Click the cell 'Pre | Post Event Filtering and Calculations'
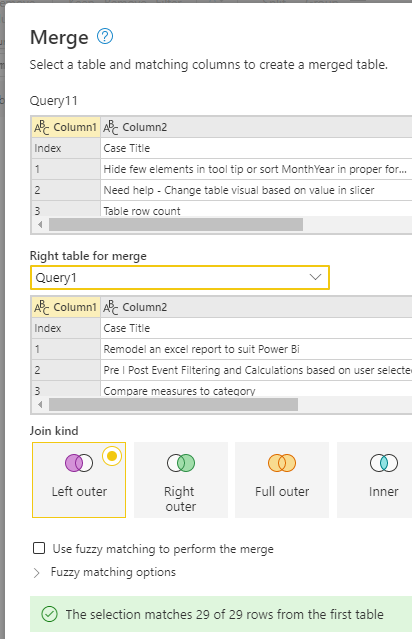 click(x=256, y=370)
